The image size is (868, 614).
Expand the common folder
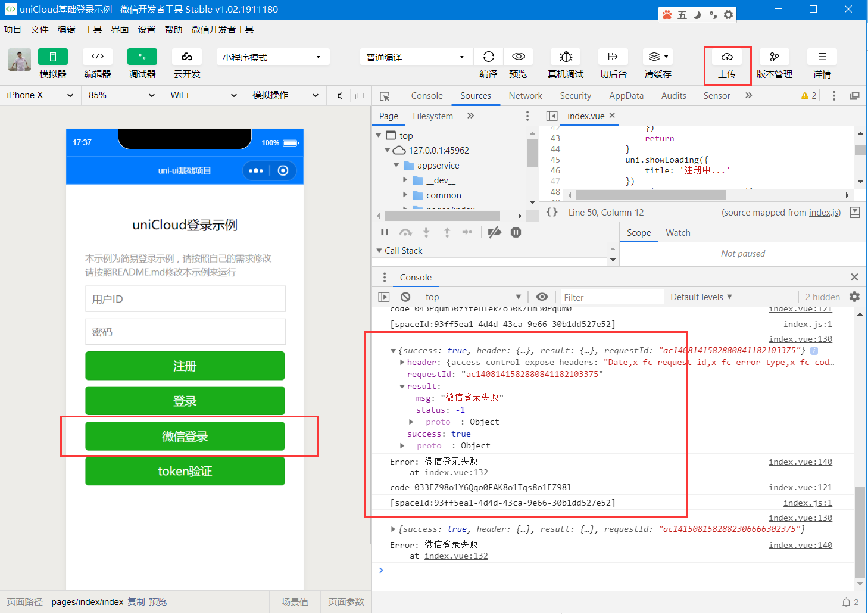405,195
